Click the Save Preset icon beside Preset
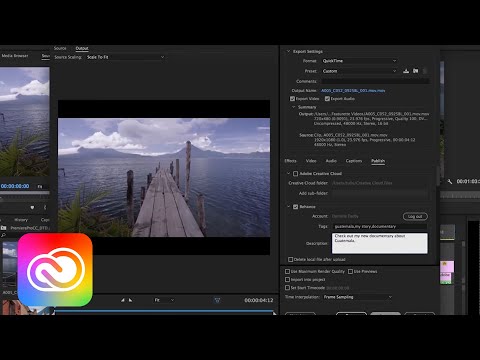Screen dimensions: 480x360 pos(406,71)
